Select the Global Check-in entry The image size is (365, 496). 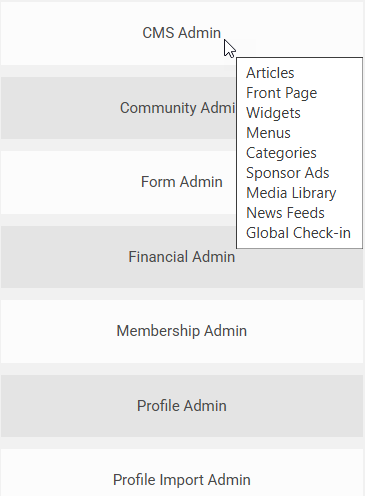298,233
